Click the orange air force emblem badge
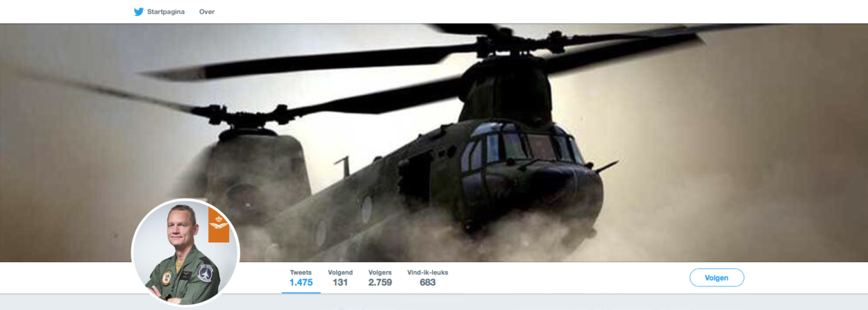868x310 pixels. (x=219, y=225)
